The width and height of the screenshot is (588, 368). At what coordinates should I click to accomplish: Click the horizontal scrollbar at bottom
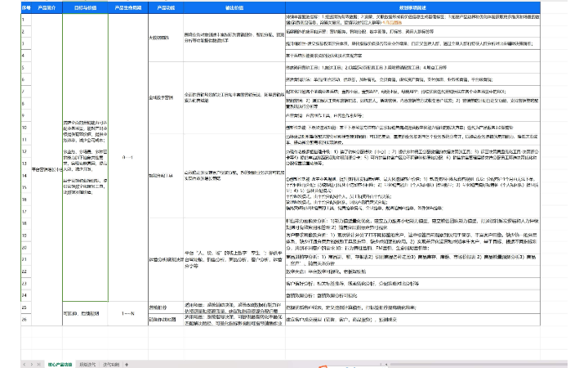[x=478, y=364]
